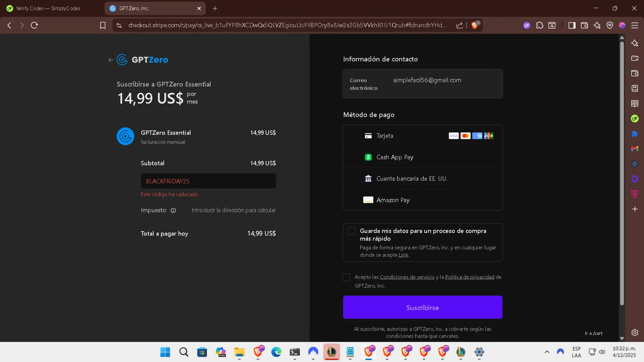Bookmark this page
The image size is (644, 362).
[x=103, y=25]
